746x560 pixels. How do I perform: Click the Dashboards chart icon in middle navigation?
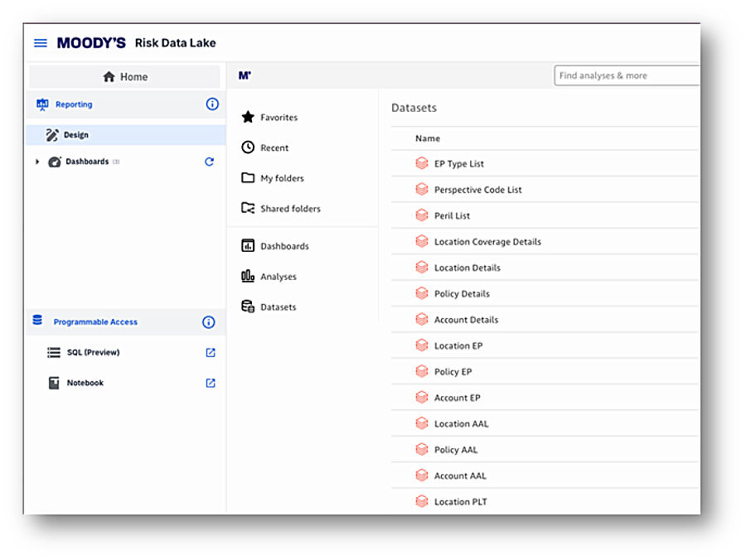tap(248, 246)
